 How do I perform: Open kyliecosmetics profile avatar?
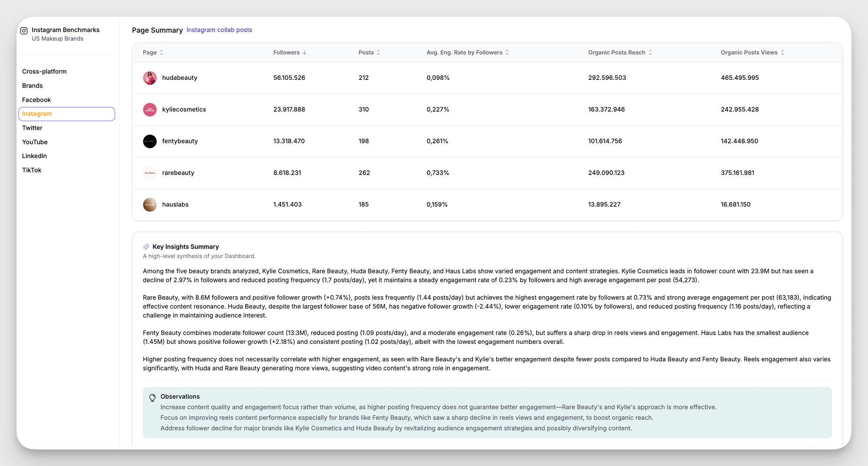point(150,109)
